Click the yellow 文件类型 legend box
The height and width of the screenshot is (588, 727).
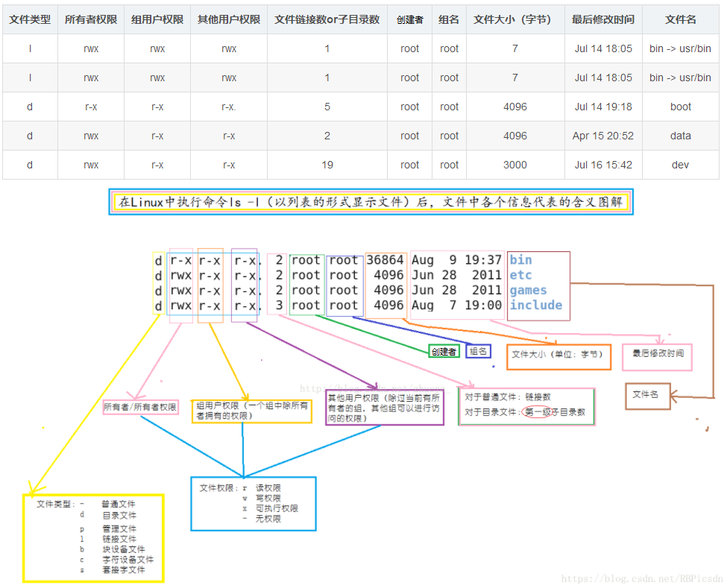point(93,537)
